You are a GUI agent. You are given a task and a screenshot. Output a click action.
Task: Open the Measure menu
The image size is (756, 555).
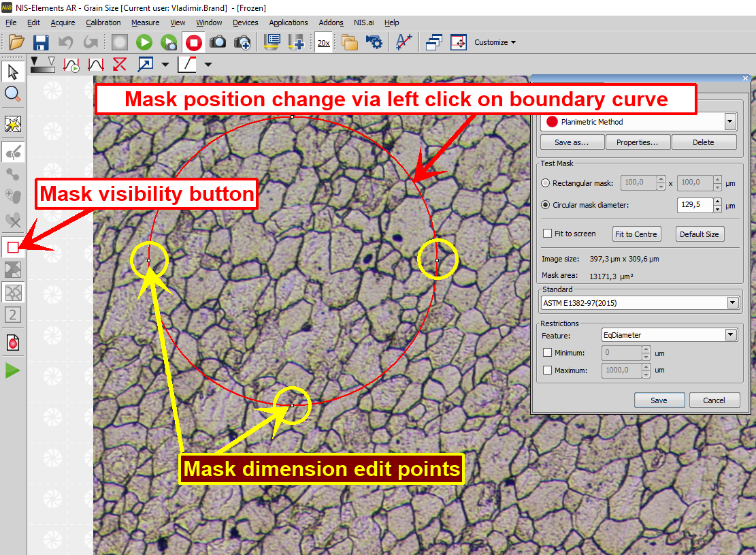[x=145, y=22]
